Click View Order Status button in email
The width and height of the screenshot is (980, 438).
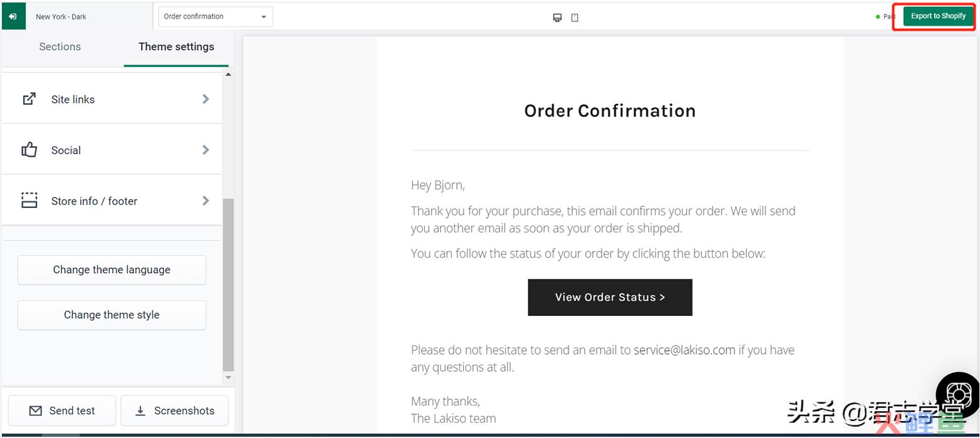[610, 297]
